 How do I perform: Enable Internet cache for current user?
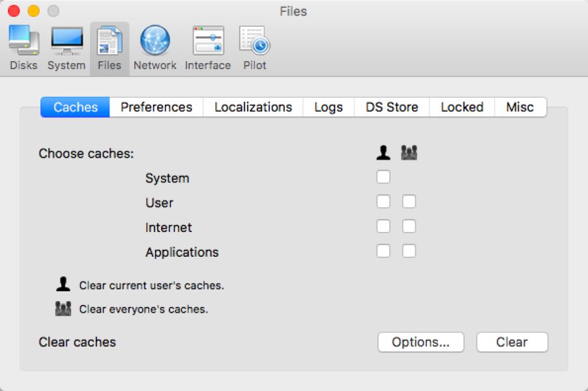(x=383, y=226)
